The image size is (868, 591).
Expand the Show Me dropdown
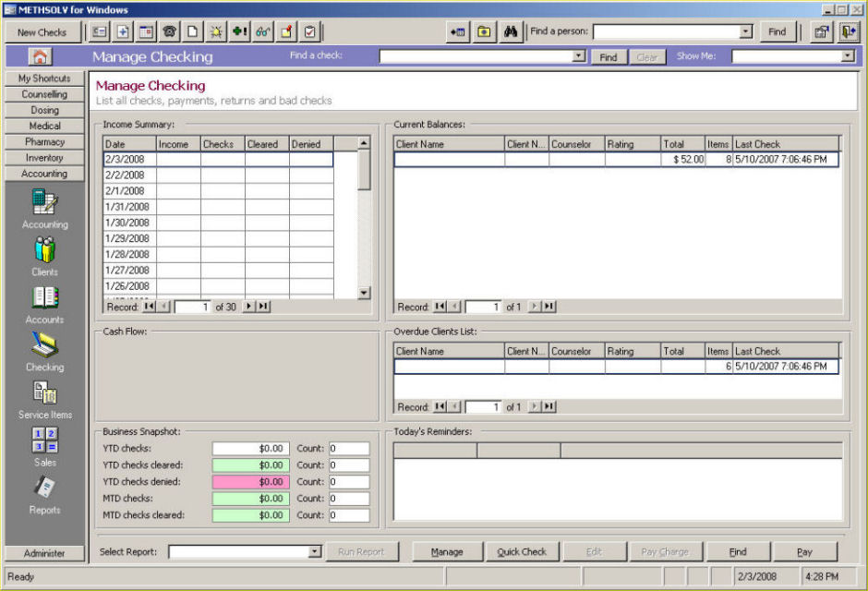[x=848, y=56]
